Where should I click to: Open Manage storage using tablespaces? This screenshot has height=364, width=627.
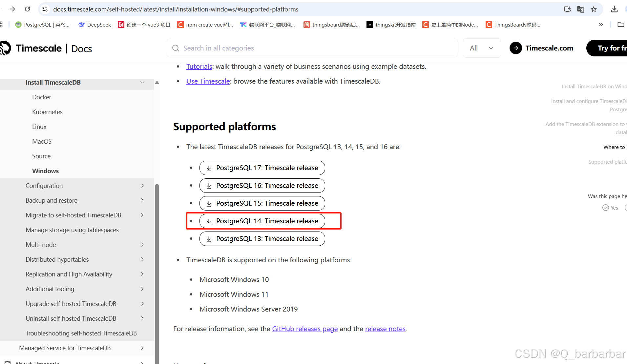72,230
